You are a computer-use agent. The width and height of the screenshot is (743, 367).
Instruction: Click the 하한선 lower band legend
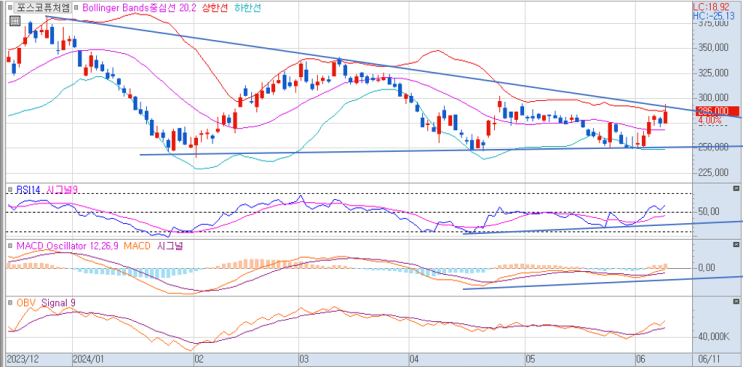point(247,8)
